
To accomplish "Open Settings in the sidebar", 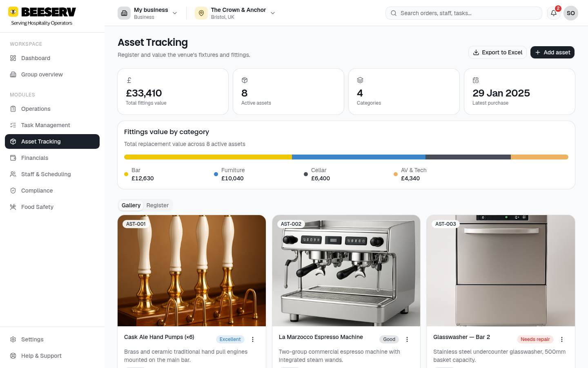I will tap(52, 339).
